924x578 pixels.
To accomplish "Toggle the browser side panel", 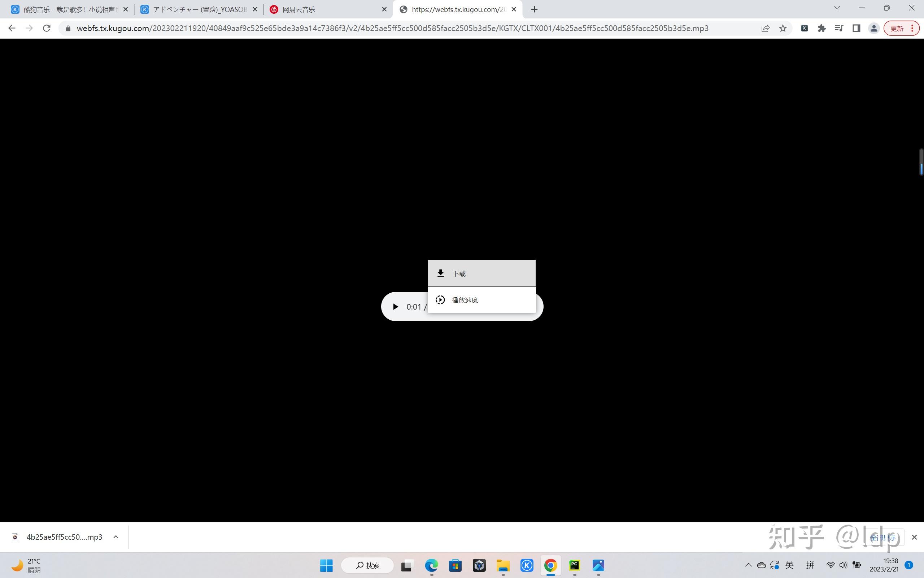I will click(x=857, y=28).
